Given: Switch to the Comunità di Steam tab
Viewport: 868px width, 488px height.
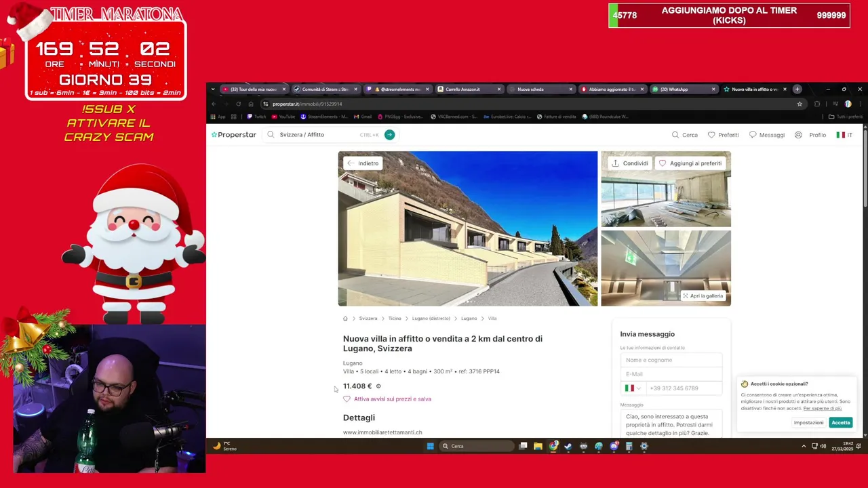Looking at the screenshot, I should pos(325,89).
